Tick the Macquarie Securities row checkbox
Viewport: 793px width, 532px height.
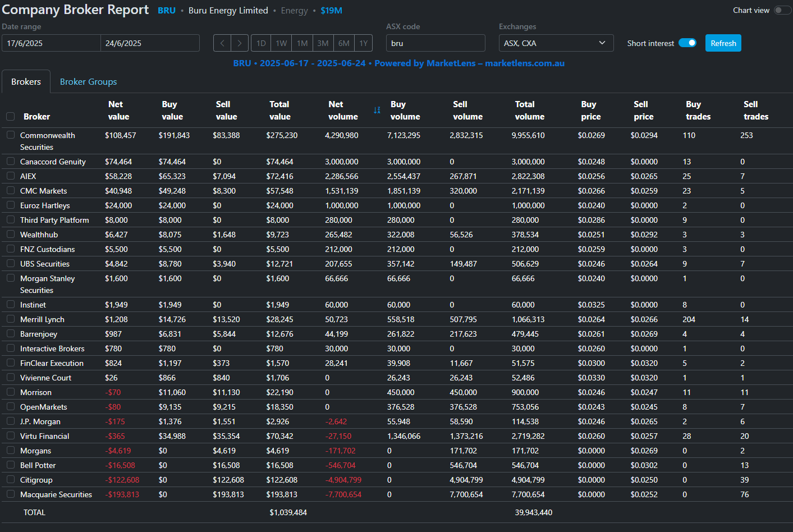pyautogui.click(x=11, y=494)
